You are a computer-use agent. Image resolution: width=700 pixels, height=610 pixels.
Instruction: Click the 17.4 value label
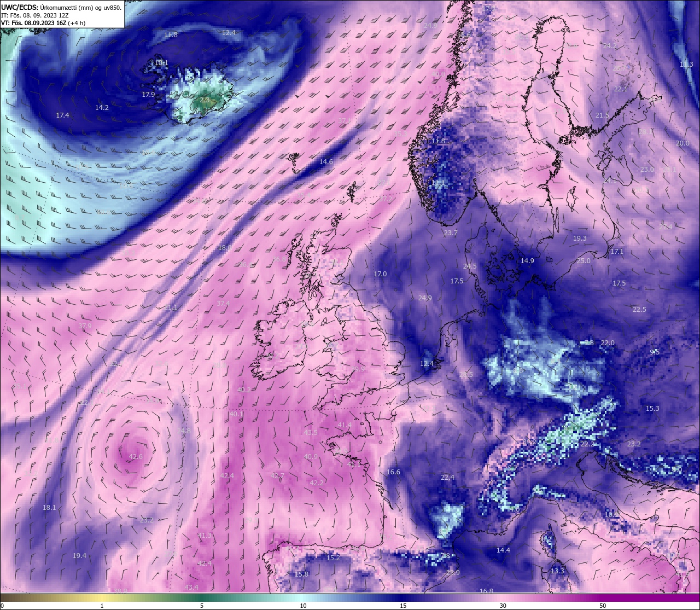(62, 115)
